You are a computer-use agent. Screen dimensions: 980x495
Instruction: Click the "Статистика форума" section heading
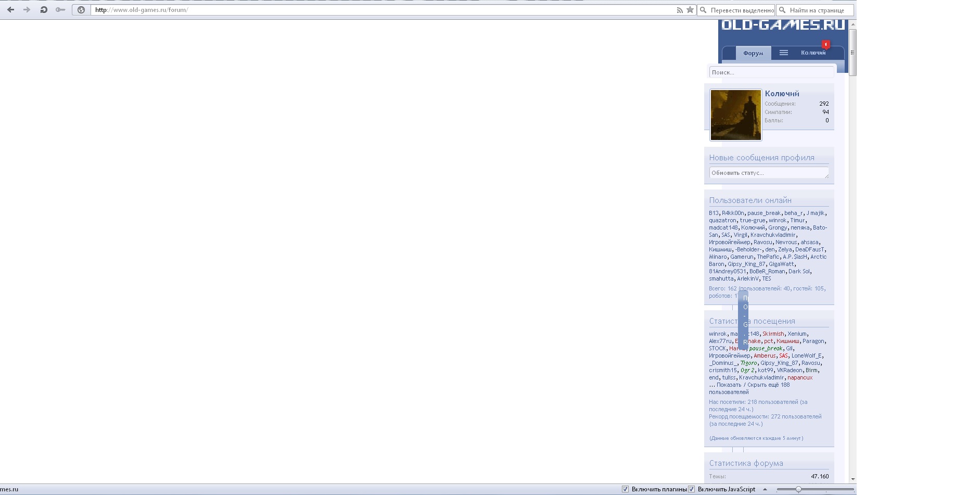[746, 463]
